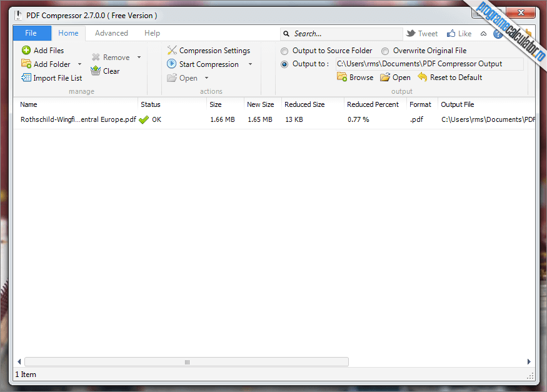Click the Add Folder icon
547x392 pixels.
(x=26, y=64)
